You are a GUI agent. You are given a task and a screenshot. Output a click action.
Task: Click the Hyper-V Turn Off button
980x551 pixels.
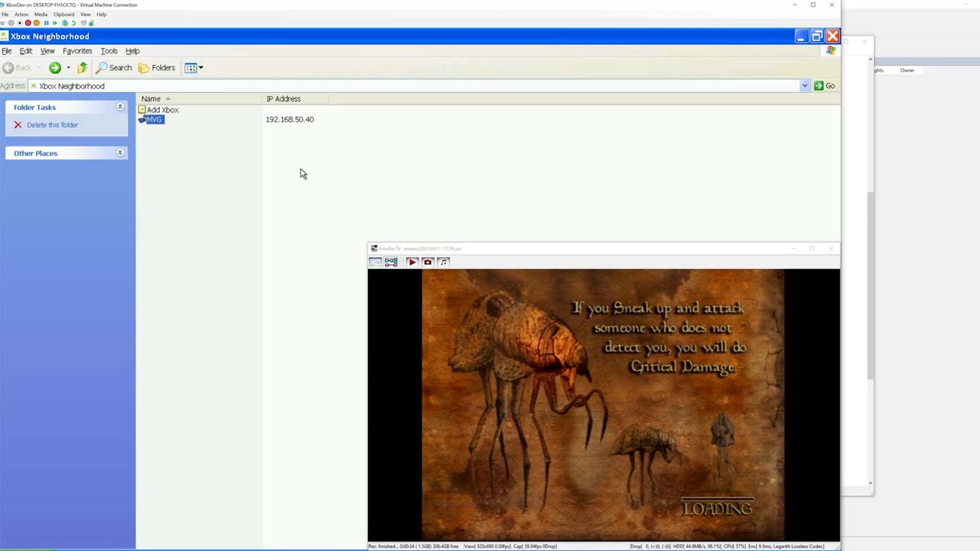(20, 23)
